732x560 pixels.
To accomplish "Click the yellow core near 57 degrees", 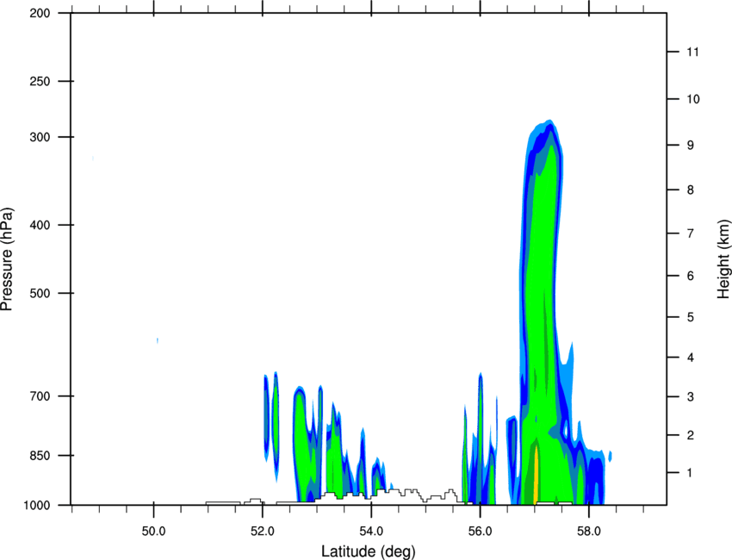I will (x=537, y=474).
